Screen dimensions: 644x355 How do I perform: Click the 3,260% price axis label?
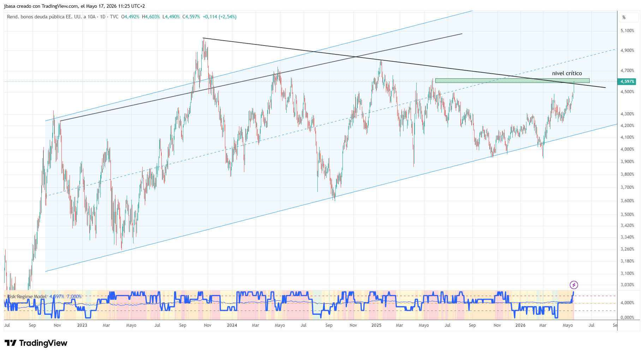point(627,249)
